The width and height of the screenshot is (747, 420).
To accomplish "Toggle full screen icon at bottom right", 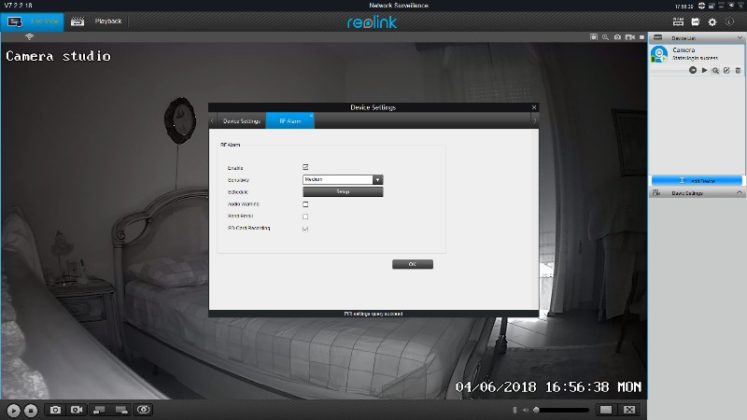I will tap(629, 410).
